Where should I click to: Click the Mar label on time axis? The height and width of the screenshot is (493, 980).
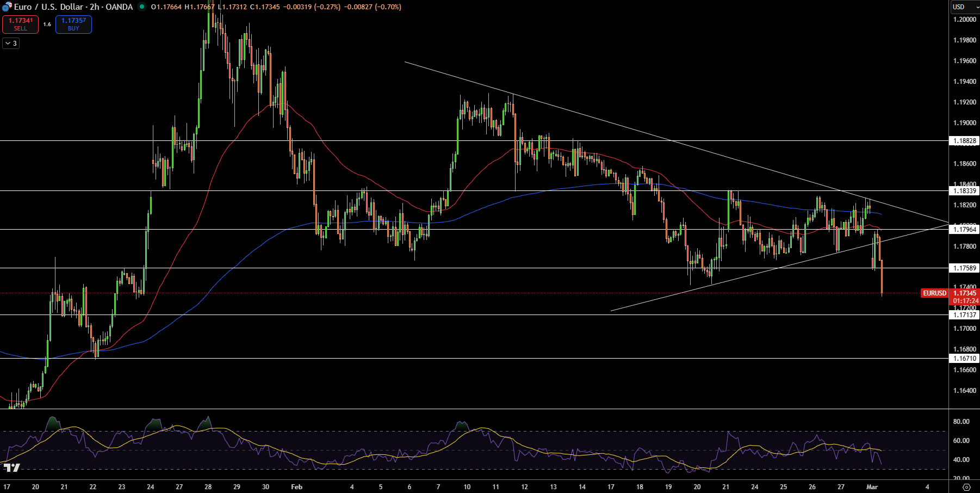(872, 487)
